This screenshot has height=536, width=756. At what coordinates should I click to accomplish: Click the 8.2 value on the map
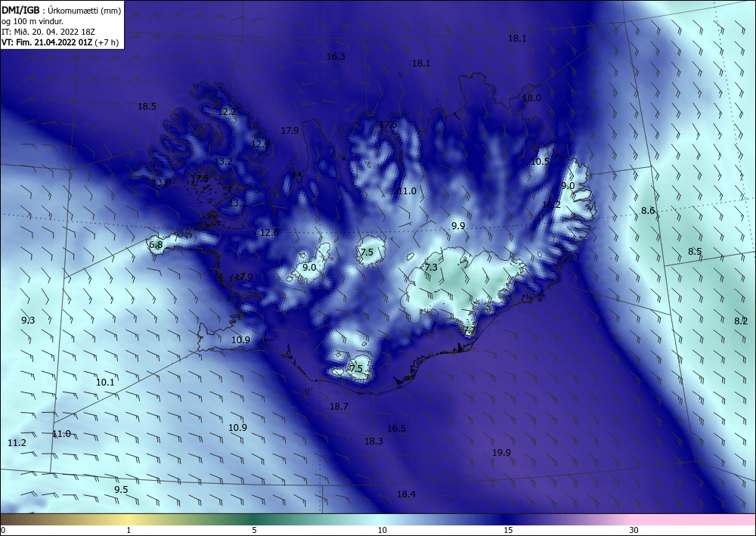point(741,321)
